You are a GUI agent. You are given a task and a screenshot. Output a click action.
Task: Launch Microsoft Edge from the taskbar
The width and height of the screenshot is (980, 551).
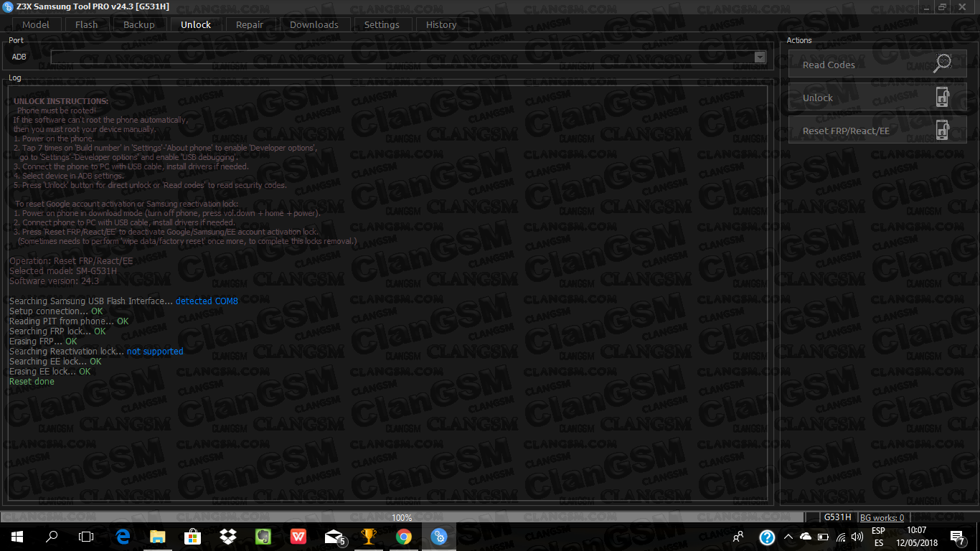pyautogui.click(x=123, y=537)
